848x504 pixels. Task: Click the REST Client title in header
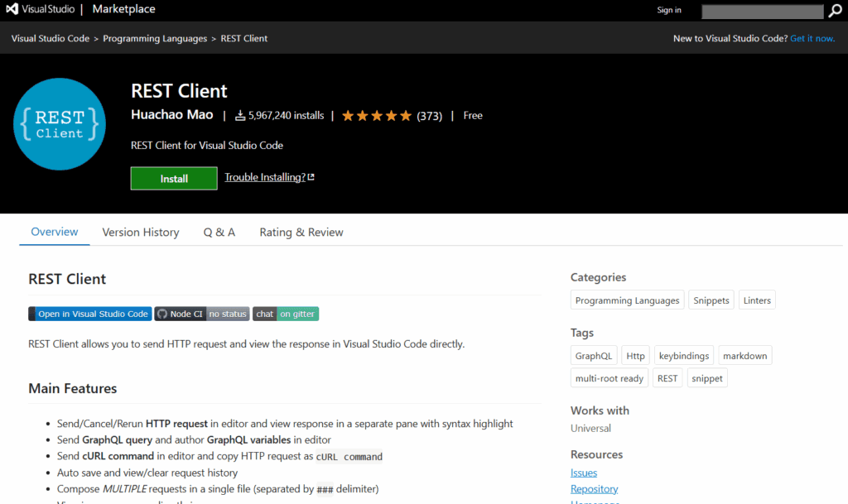click(179, 91)
